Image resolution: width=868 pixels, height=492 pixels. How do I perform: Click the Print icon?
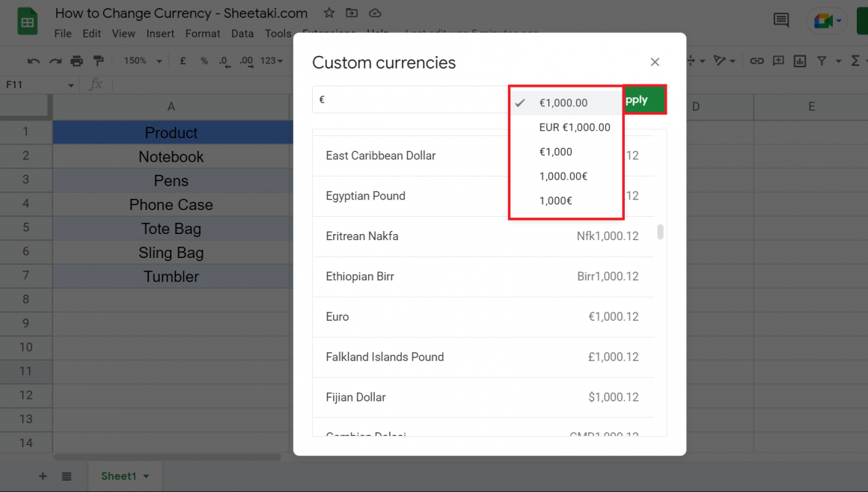click(77, 61)
